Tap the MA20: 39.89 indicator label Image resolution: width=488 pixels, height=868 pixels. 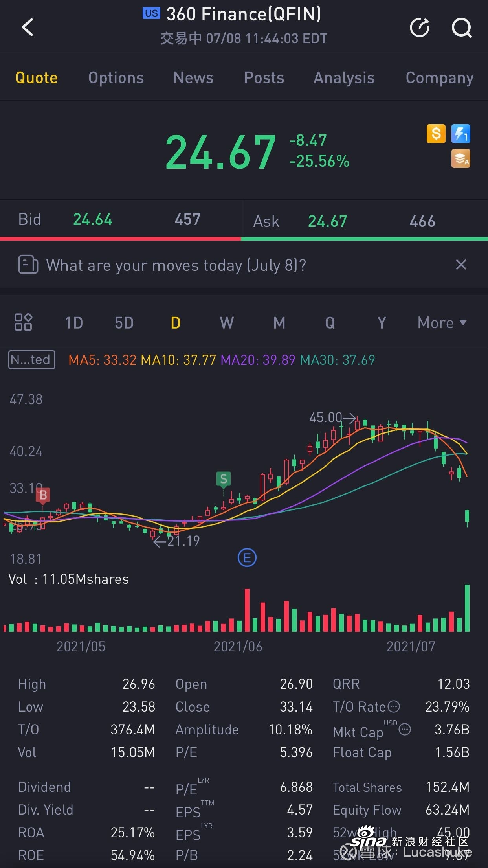(258, 360)
